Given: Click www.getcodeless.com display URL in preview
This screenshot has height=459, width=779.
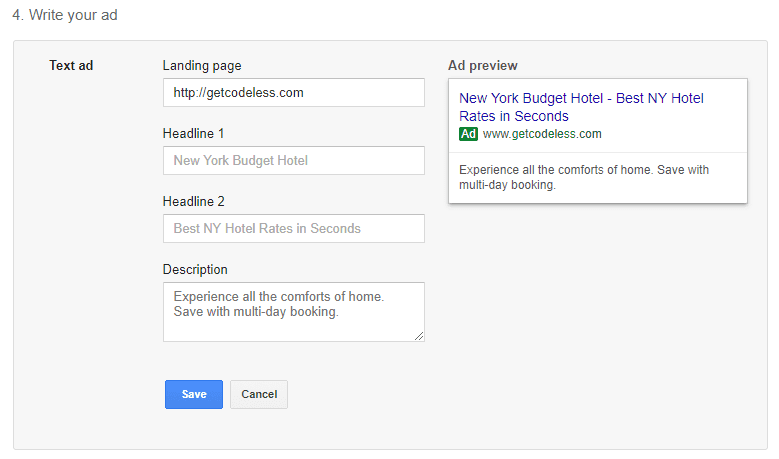Looking at the screenshot, I should (542, 134).
